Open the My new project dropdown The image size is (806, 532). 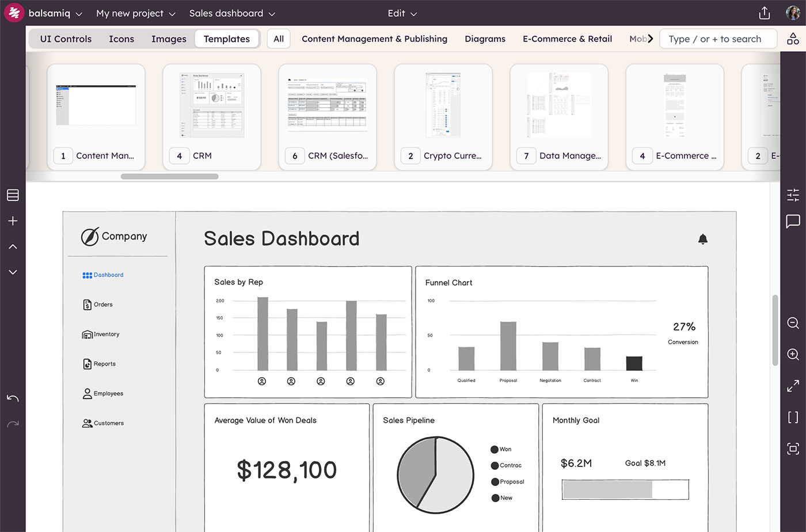[135, 13]
